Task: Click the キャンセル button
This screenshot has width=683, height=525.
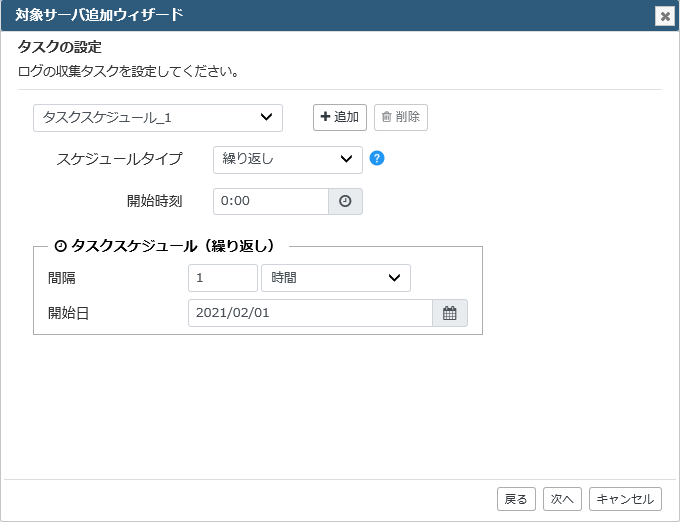Action: [625, 499]
